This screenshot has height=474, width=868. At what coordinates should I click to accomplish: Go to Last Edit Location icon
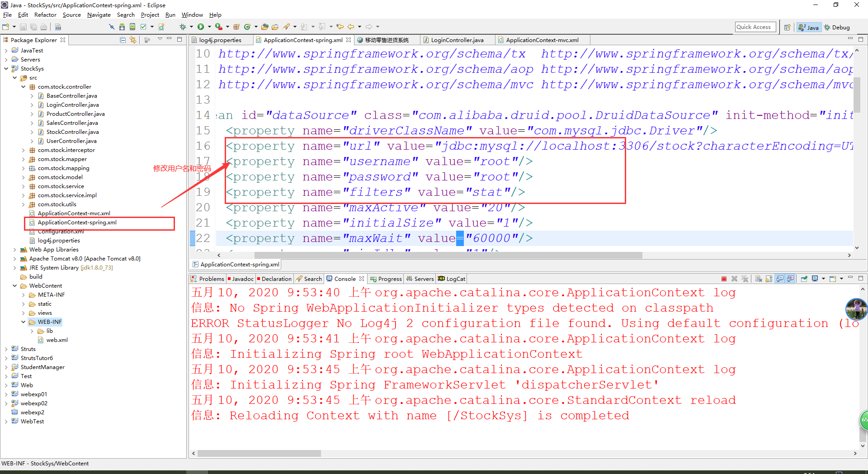tap(340, 27)
